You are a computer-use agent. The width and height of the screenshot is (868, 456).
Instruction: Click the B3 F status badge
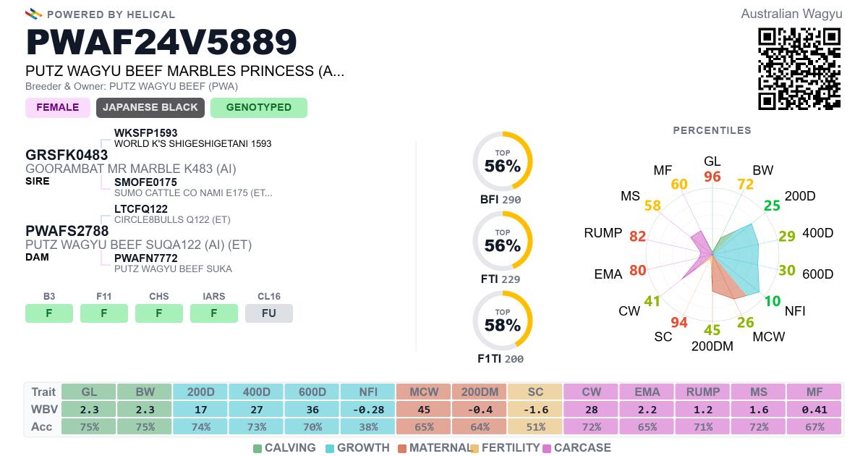[x=49, y=313]
